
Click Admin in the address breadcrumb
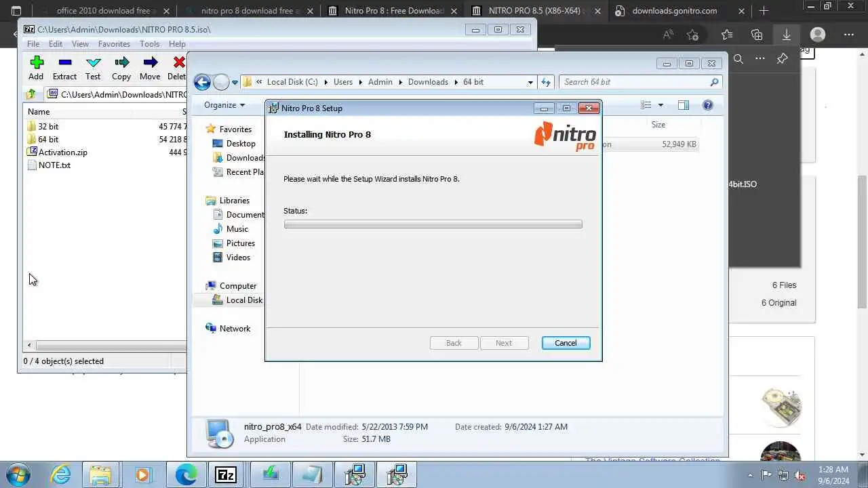tap(380, 82)
